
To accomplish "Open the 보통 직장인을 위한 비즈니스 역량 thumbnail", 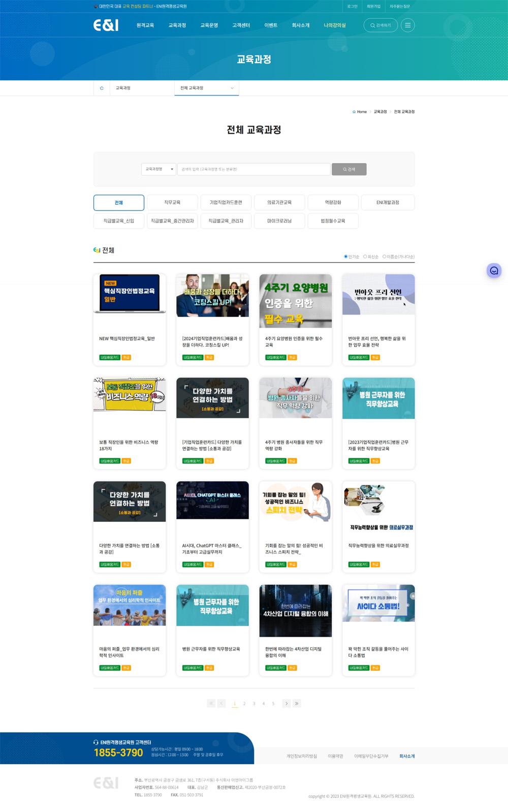I will [x=130, y=394].
